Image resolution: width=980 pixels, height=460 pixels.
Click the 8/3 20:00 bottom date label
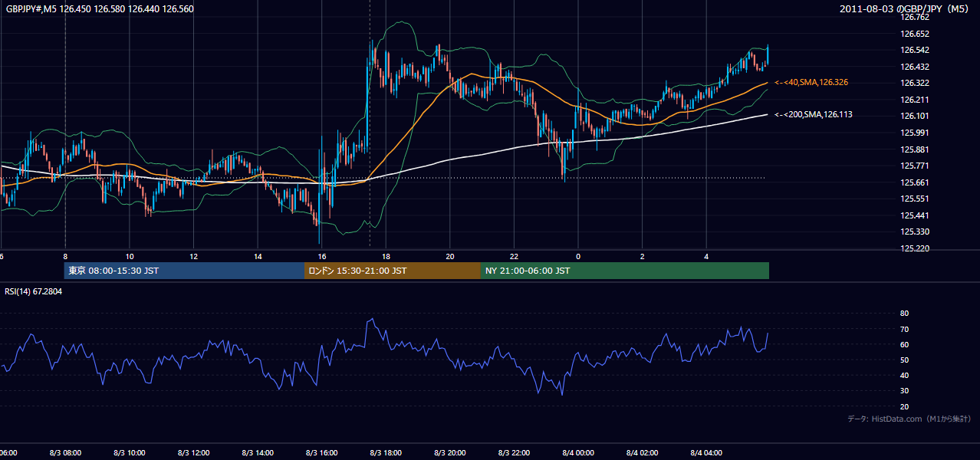(451, 453)
